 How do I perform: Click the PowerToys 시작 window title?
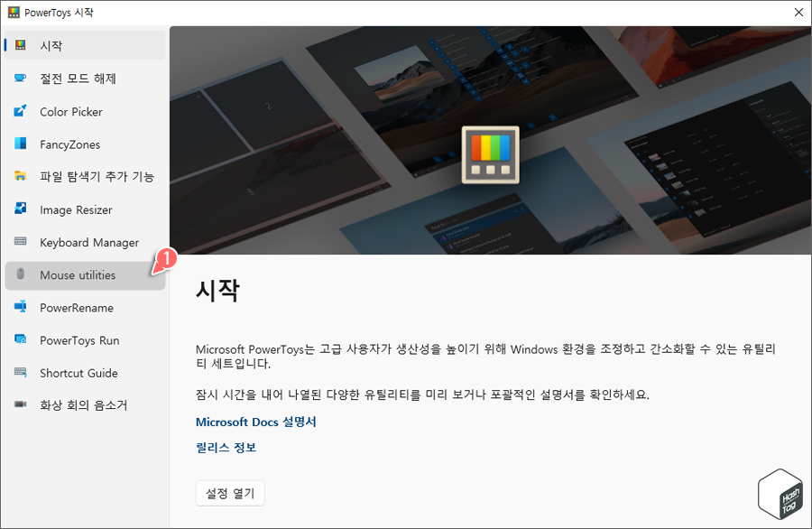[59, 13]
